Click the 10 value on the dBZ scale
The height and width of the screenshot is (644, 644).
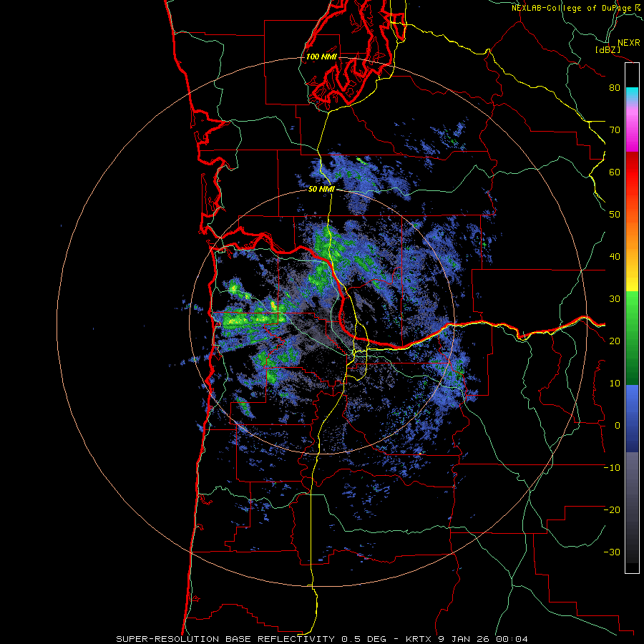[x=615, y=384]
